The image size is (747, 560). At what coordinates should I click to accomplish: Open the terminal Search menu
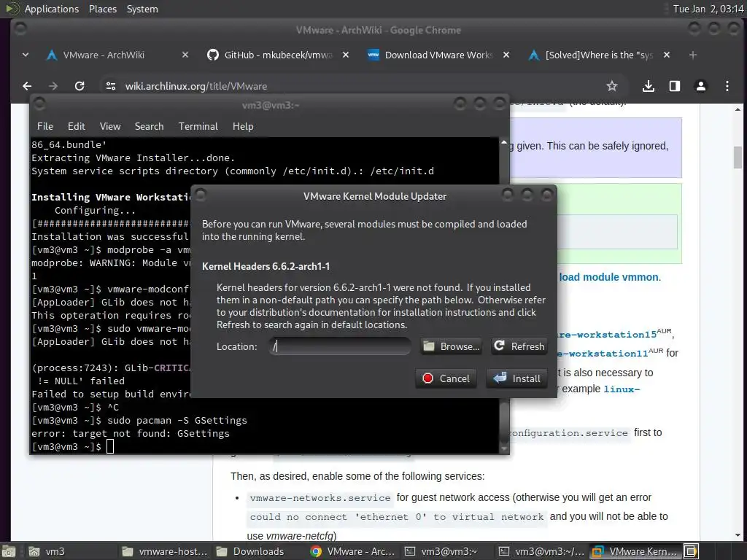(x=149, y=126)
